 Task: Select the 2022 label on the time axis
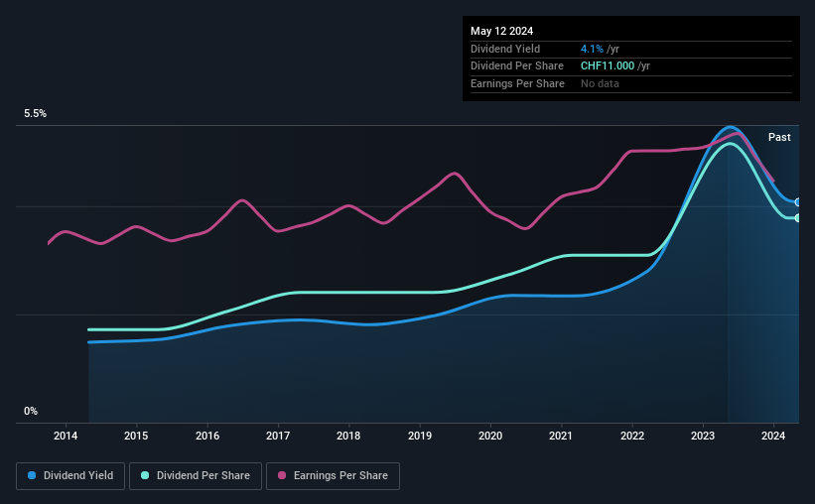point(632,436)
